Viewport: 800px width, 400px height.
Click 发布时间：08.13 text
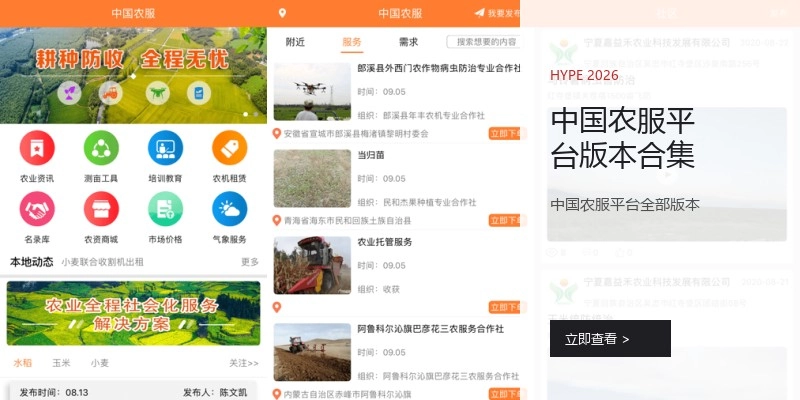(54, 392)
